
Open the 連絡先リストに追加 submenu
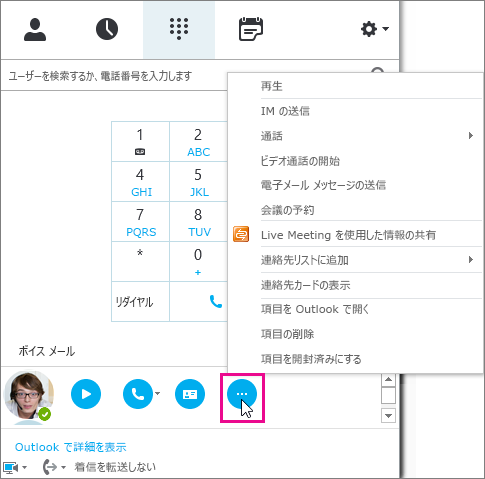tap(356, 260)
